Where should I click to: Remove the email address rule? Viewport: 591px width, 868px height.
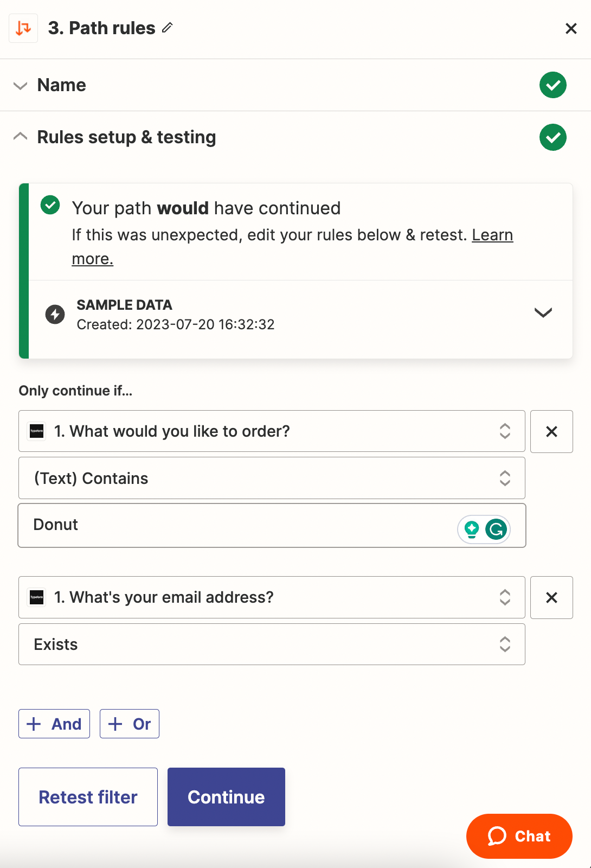pyautogui.click(x=551, y=597)
